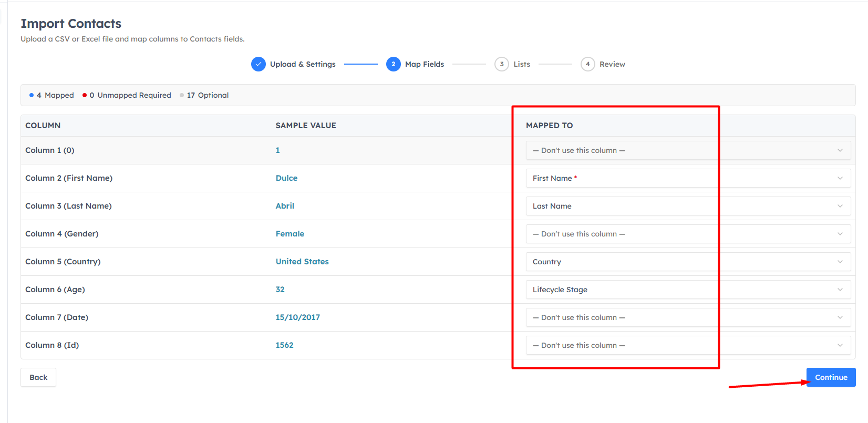This screenshot has width=868, height=423.
Task: Click sample value 15/10/2017
Action: click(x=297, y=317)
